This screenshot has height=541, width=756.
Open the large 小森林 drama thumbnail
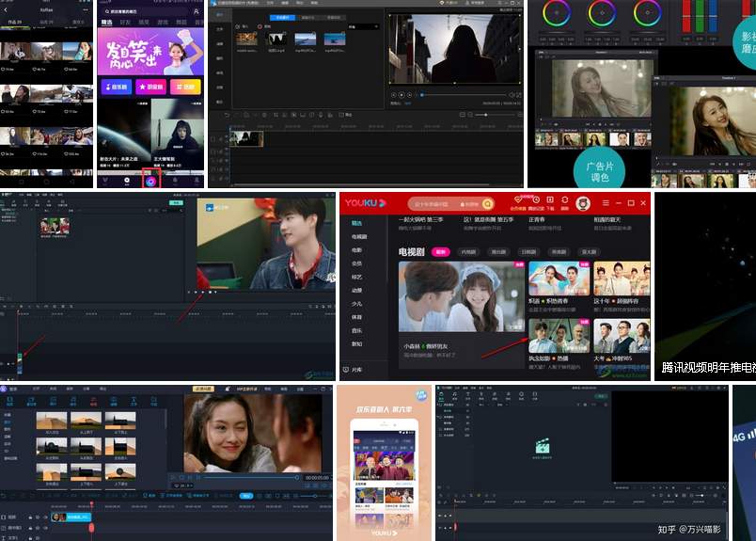point(461,296)
